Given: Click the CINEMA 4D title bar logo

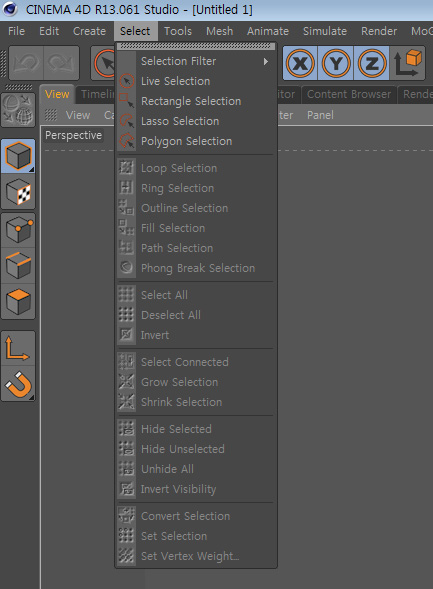Looking at the screenshot, I should coord(9,9).
